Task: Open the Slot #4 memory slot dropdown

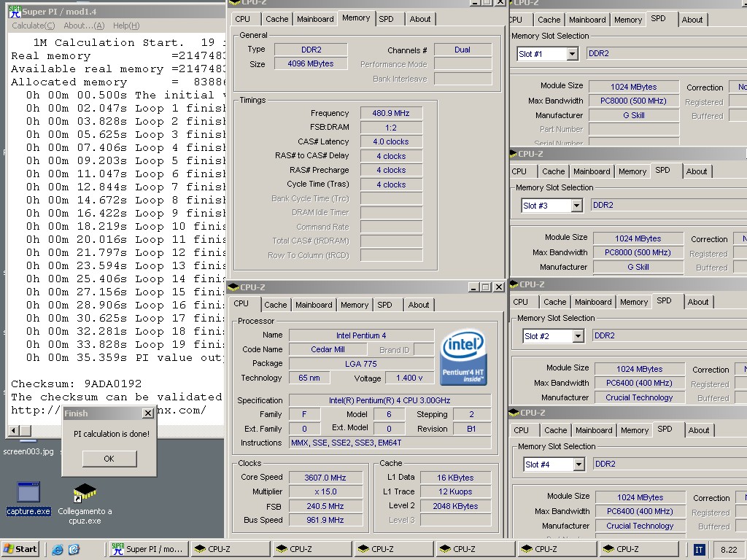Action: click(x=578, y=464)
